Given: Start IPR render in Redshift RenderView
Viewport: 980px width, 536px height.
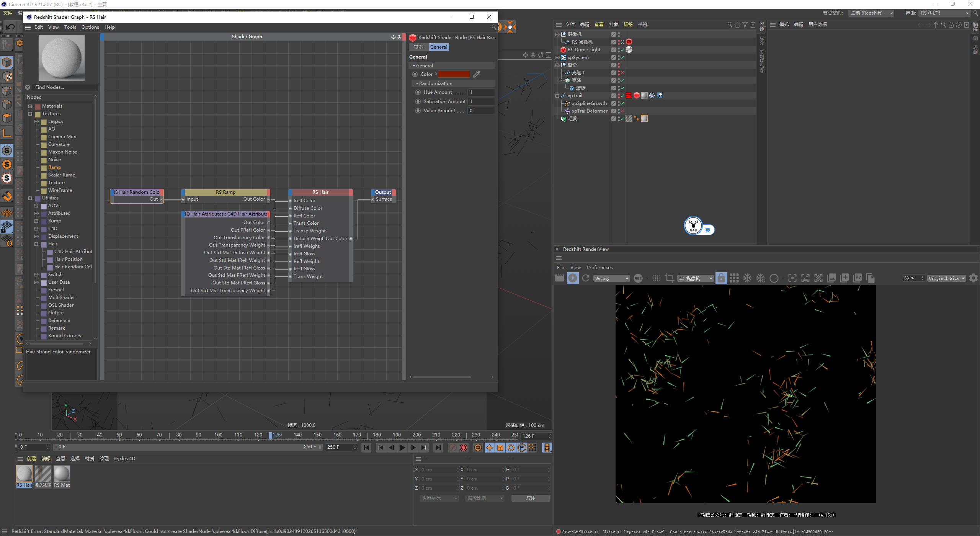Looking at the screenshot, I should pyautogui.click(x=573, y=278).
